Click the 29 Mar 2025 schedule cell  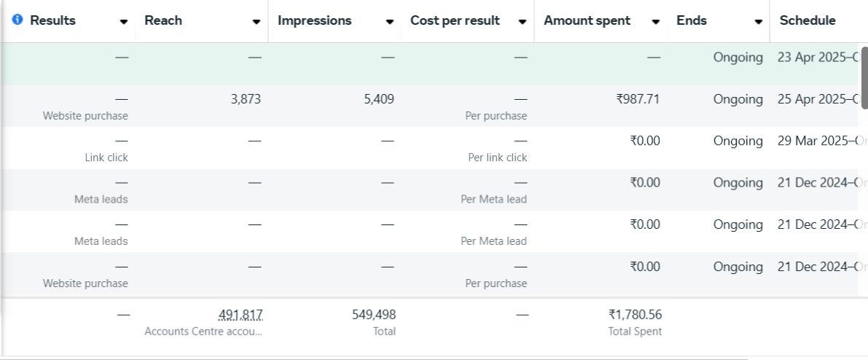point(813,141)
